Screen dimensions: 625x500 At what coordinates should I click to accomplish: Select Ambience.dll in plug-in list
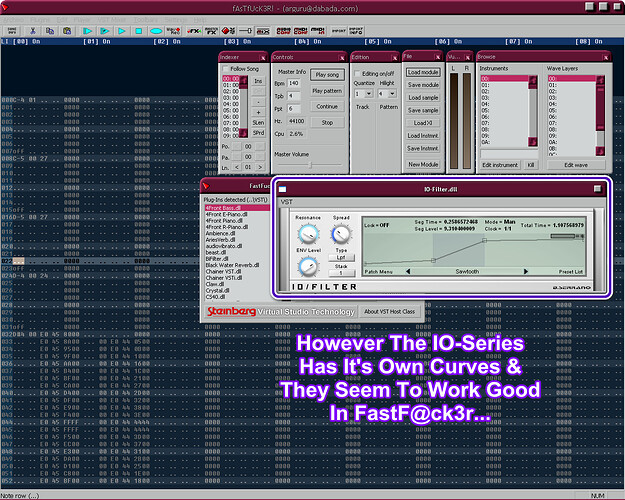pos(220,233)
